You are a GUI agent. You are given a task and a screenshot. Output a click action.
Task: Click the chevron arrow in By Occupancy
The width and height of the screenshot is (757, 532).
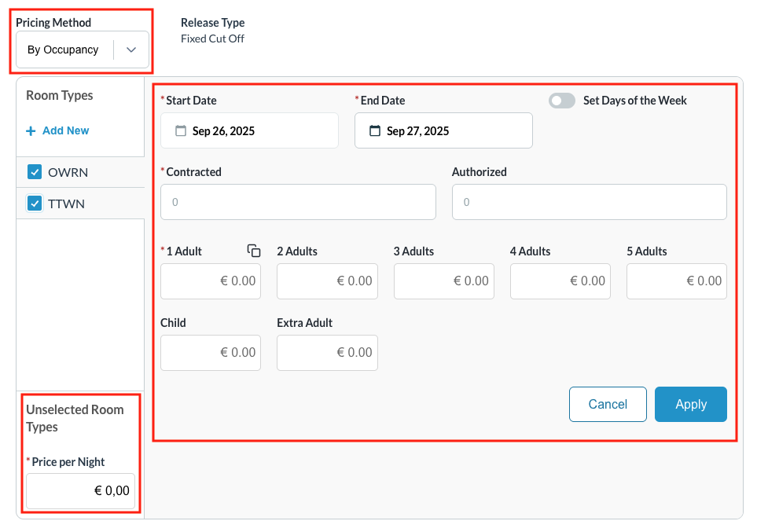coord(131,50)
